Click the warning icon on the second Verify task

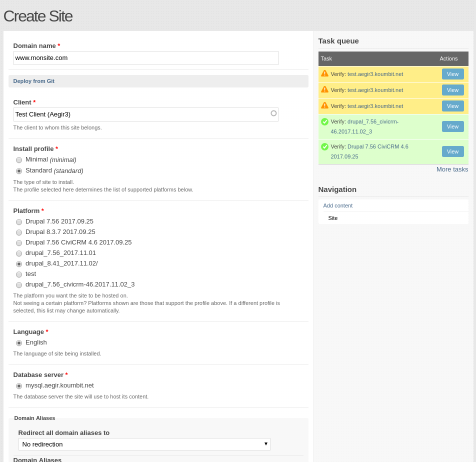(x=324, y=89)
